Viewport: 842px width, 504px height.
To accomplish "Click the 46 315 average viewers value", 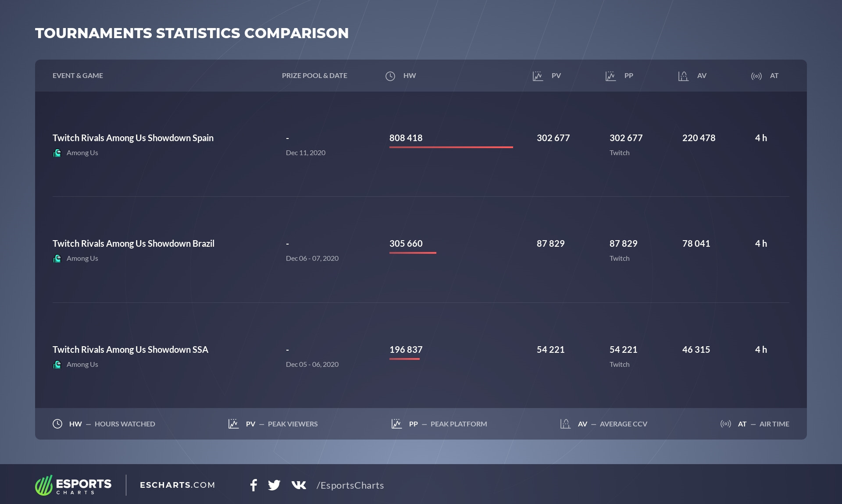I will [696, 350].
